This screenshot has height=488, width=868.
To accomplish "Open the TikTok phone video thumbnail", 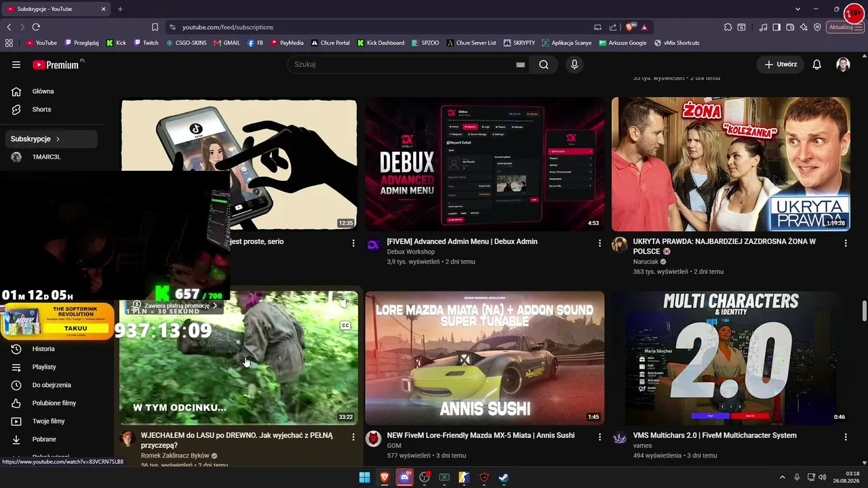I will pos(239,165).
